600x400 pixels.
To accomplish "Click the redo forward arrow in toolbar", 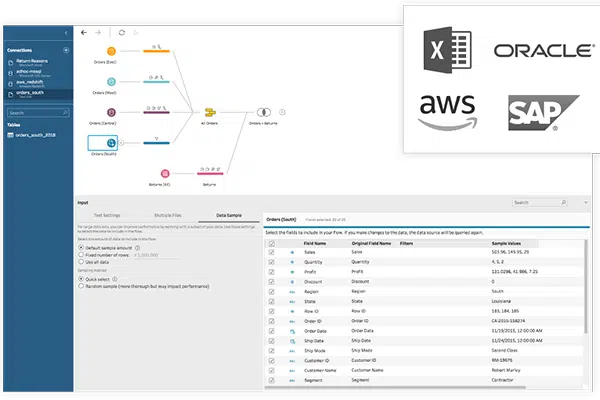I will tap(98, 33).
